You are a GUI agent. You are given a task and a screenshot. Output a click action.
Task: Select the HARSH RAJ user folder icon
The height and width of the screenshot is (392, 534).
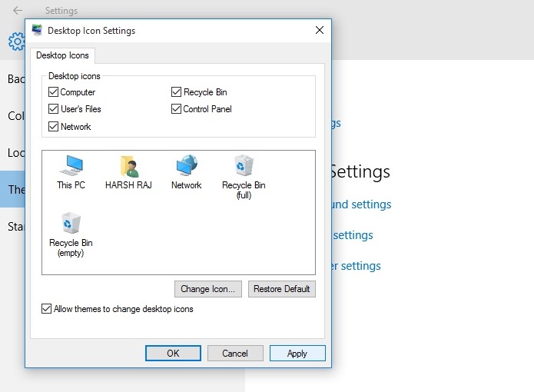click(128, 167)
